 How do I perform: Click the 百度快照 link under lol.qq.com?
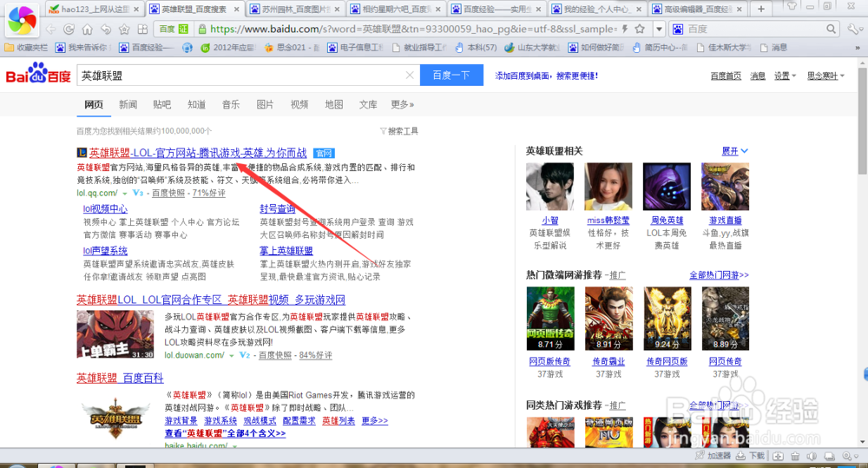[168, 194]
